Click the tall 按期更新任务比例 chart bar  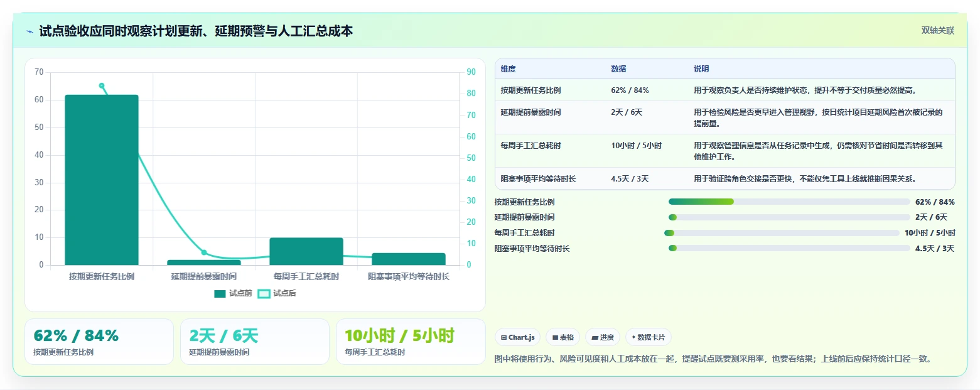102,180
